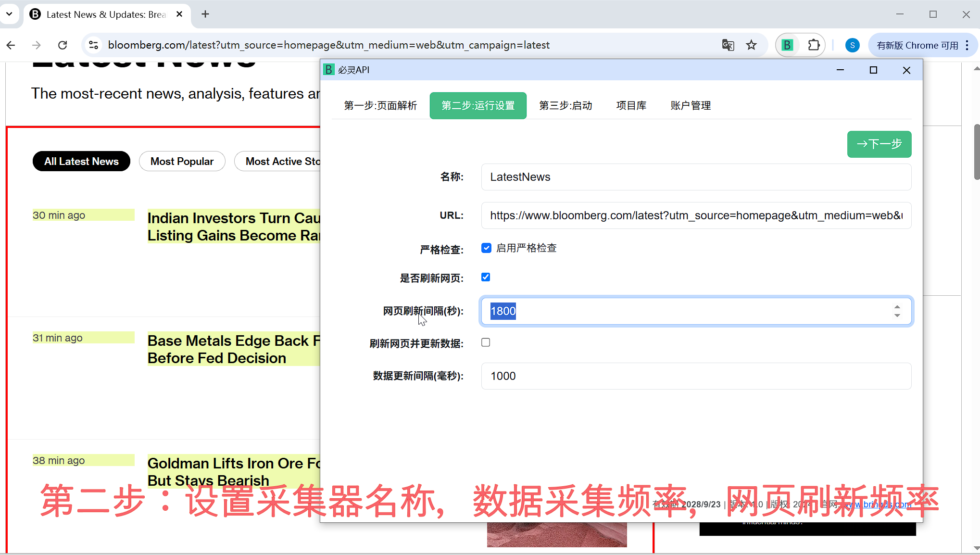Open new browser tab with plus icon
980x555 pixels.
[205, 14]
